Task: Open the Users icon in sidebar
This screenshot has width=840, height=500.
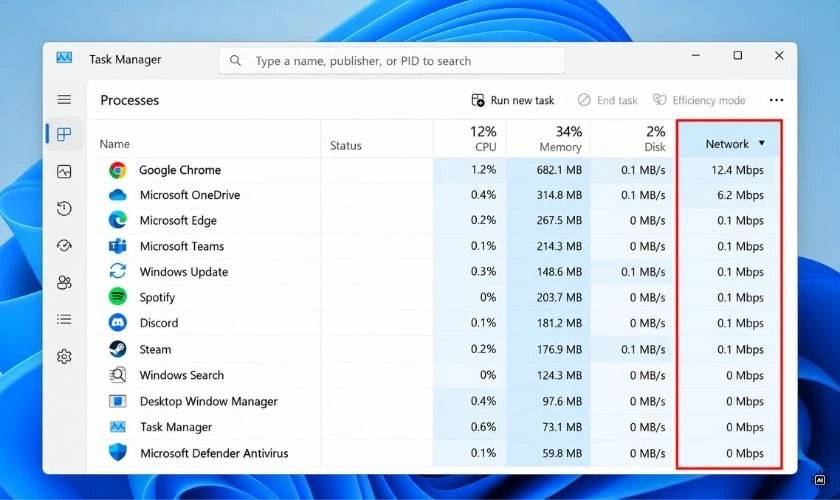Action: pos(64,282)
